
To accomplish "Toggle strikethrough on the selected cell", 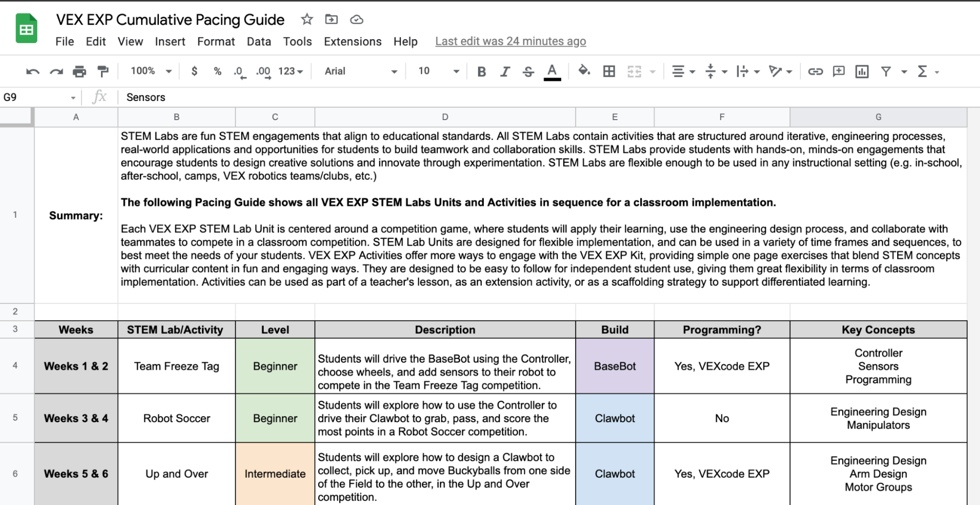I will (528, 71).
